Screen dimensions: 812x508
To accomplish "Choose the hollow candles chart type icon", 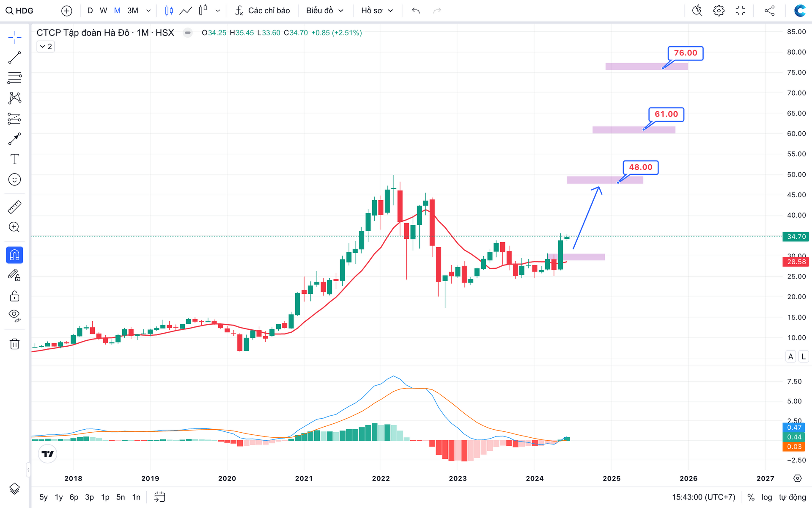I will point(203,10).
